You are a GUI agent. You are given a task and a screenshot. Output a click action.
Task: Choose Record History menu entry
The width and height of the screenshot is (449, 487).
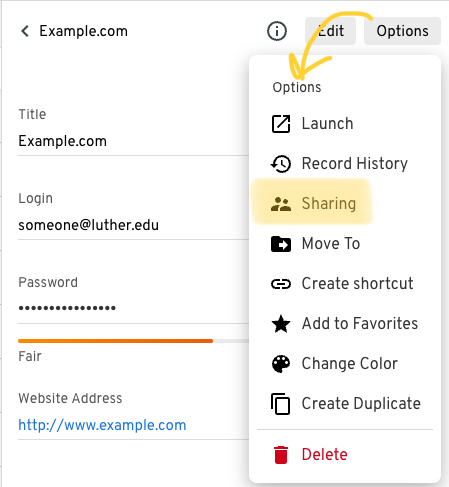click(x=345, y=164)
